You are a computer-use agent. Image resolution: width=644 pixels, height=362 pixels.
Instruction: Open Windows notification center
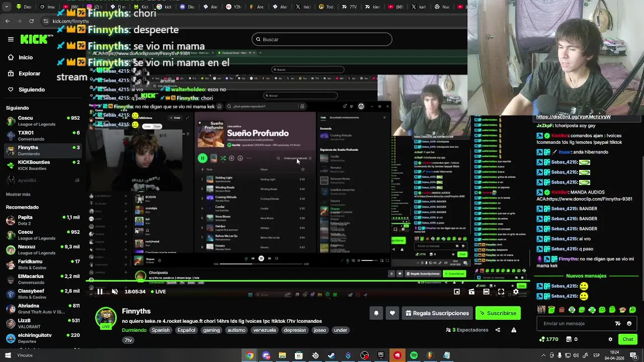click(x=633, y=355)
